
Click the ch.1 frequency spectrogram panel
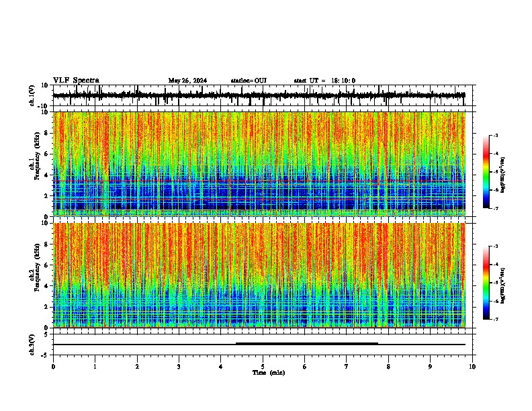(x=259, y=164)
